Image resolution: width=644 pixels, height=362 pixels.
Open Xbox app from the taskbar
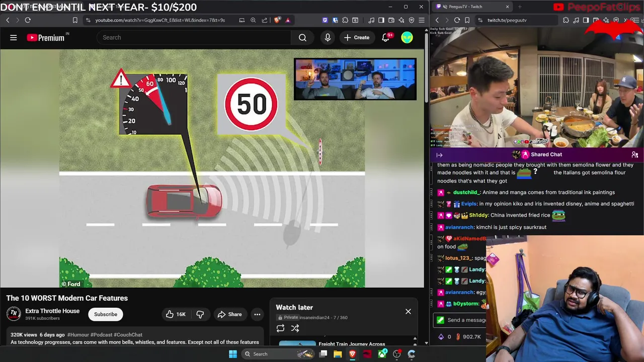click(382, 354)
